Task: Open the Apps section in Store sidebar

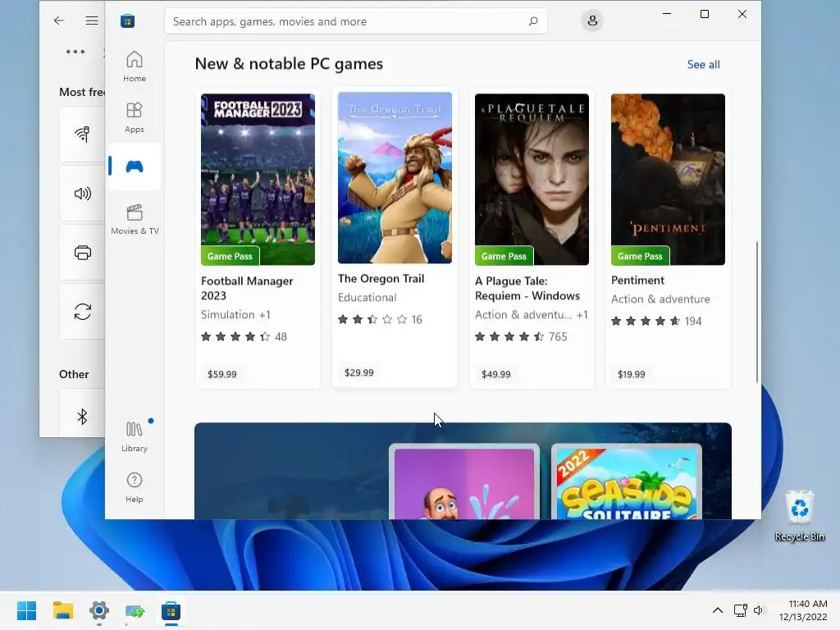Action: pos(134,118)
